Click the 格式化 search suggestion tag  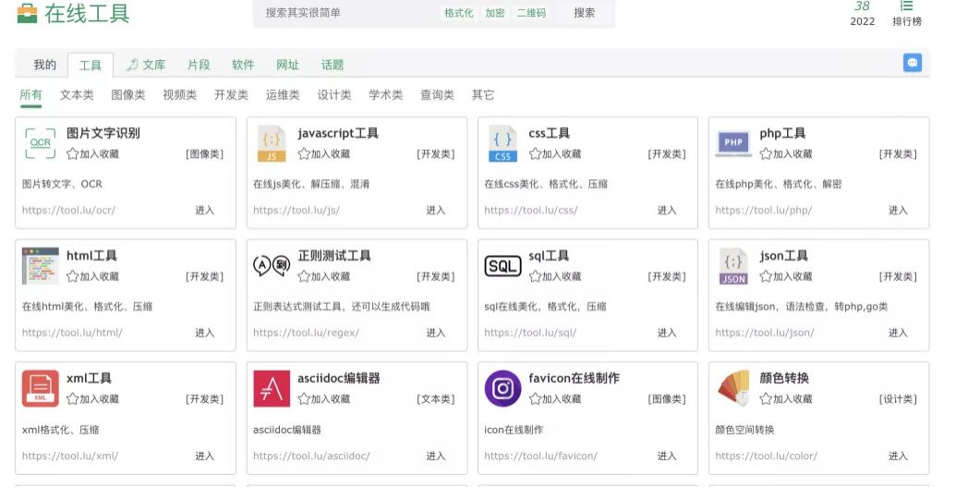point(459,13)
